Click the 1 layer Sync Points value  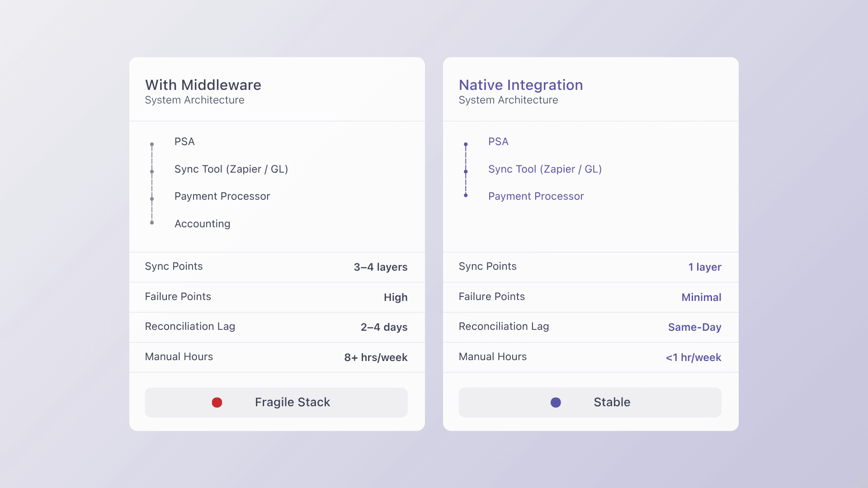(x=704, y=267)
